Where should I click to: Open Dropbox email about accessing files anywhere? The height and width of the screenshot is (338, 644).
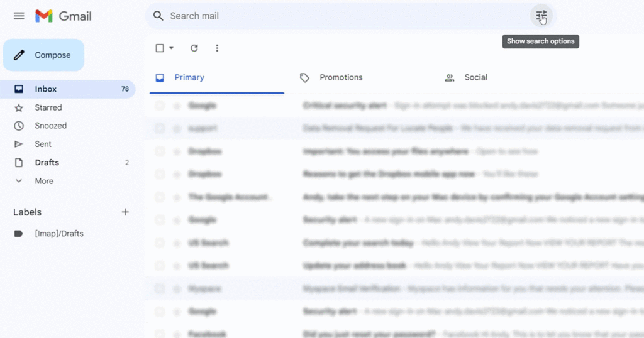394,151
